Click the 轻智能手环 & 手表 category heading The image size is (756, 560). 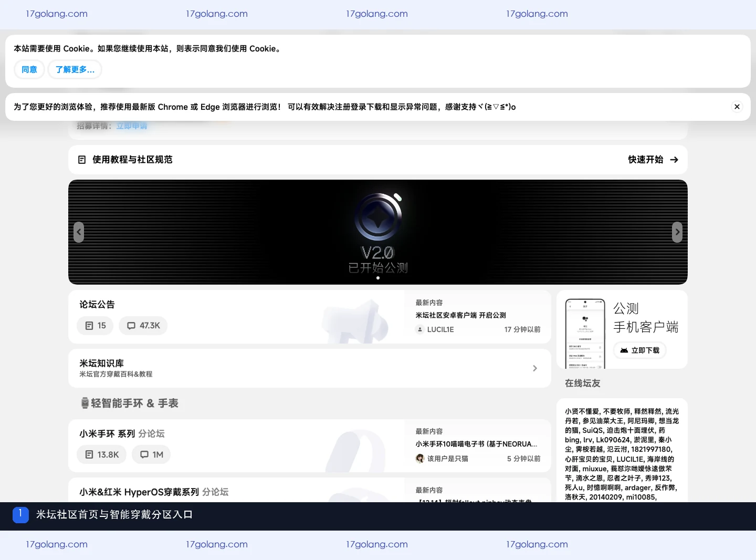click(x=134, y=403)
